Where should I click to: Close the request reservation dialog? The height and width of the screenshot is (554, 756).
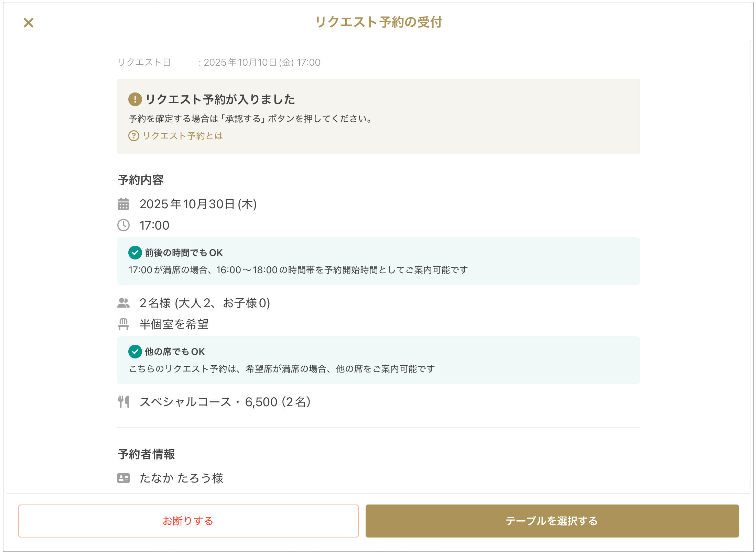29,23
